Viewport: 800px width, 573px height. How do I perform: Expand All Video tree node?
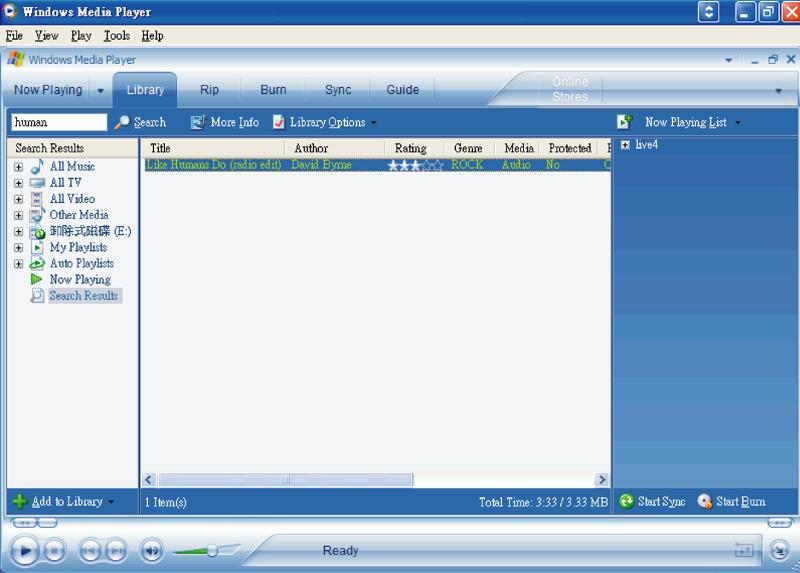18,199
